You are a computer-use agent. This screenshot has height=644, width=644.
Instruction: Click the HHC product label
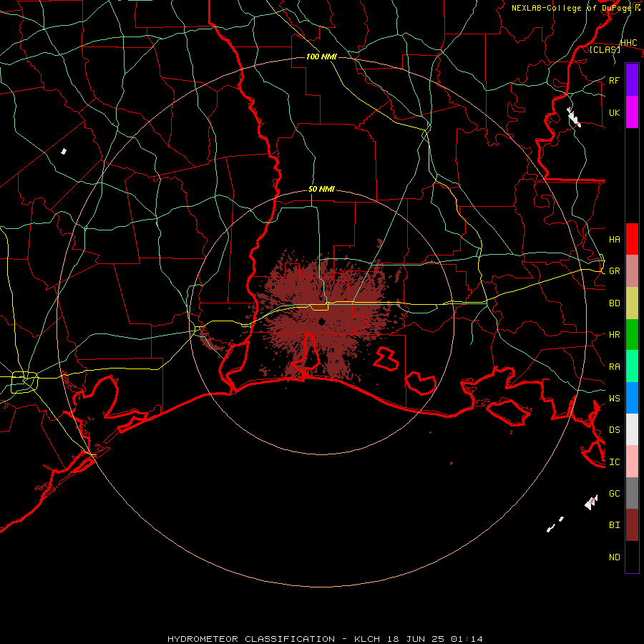click(628, 43)
